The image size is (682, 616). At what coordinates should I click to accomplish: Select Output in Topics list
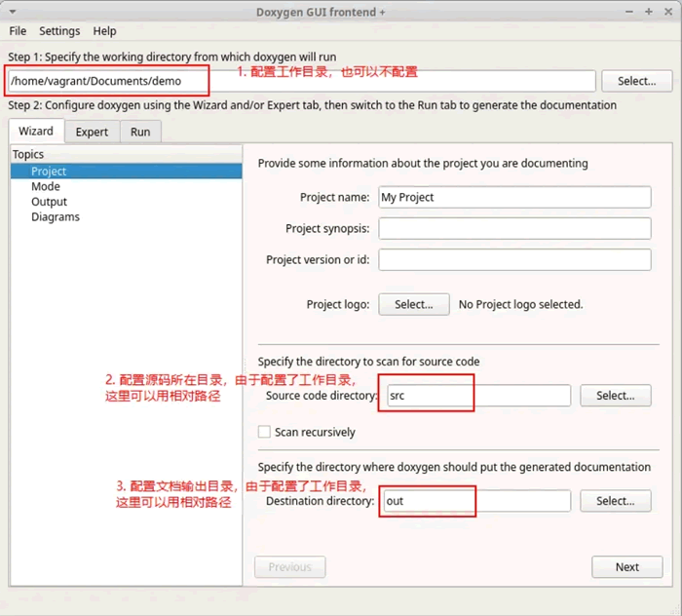click(x=49, y=202)
